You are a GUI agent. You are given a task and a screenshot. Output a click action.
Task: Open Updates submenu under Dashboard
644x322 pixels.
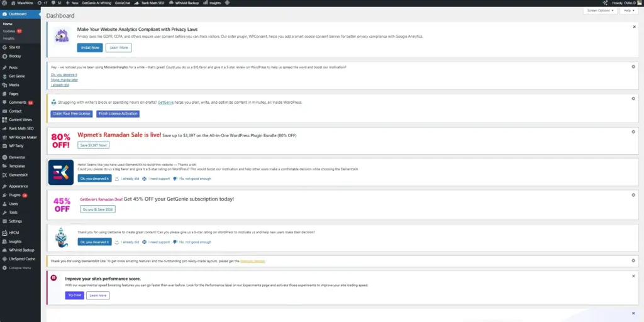click(x=9, y=31)
